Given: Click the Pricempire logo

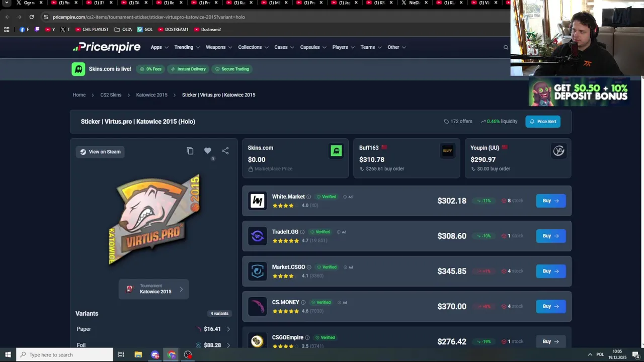Looking at the screenshot, I should click(107, 47).
